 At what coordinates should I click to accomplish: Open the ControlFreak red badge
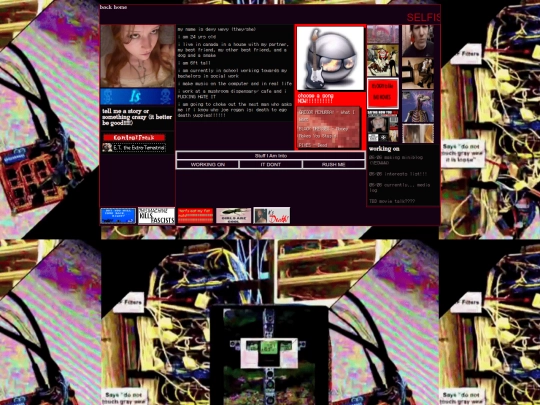click(134, 137)
